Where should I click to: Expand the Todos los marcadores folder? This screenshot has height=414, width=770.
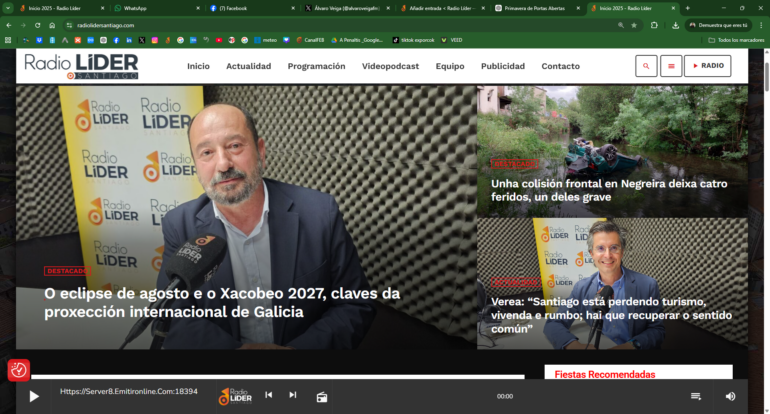point(734,40)
